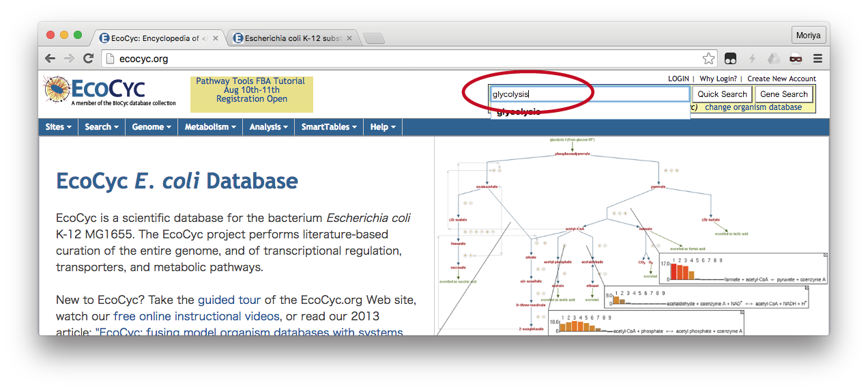Click the search box containing glycolysis
Image resolution: width=868 pixels, height=390 pixels.
[590, 94]
